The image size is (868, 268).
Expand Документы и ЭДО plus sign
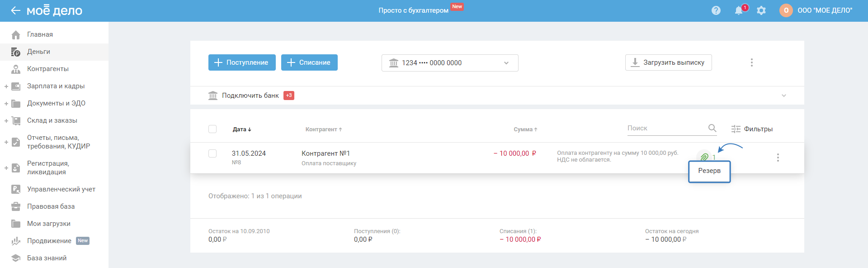(x=6, y=103)
